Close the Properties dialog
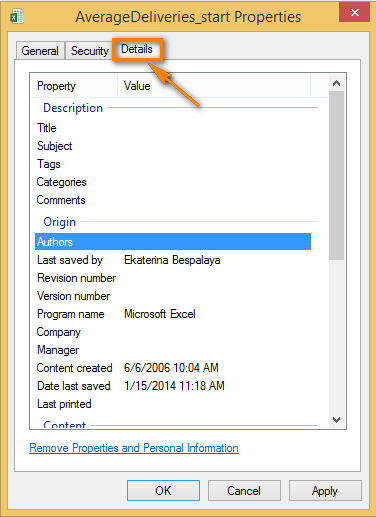This screenshot has width=376, height=517. (354, 13)
